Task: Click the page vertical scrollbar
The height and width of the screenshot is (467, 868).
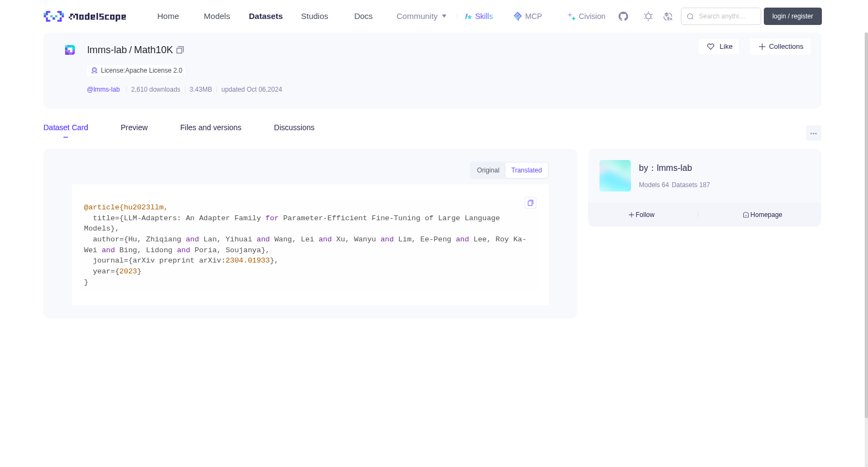Action: 866,225
